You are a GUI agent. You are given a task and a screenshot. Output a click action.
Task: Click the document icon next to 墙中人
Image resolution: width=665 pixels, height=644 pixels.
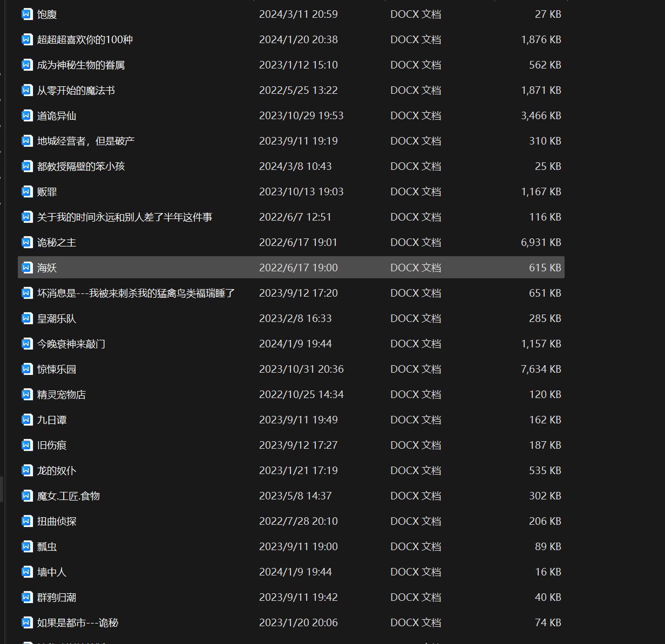[27, 572]
